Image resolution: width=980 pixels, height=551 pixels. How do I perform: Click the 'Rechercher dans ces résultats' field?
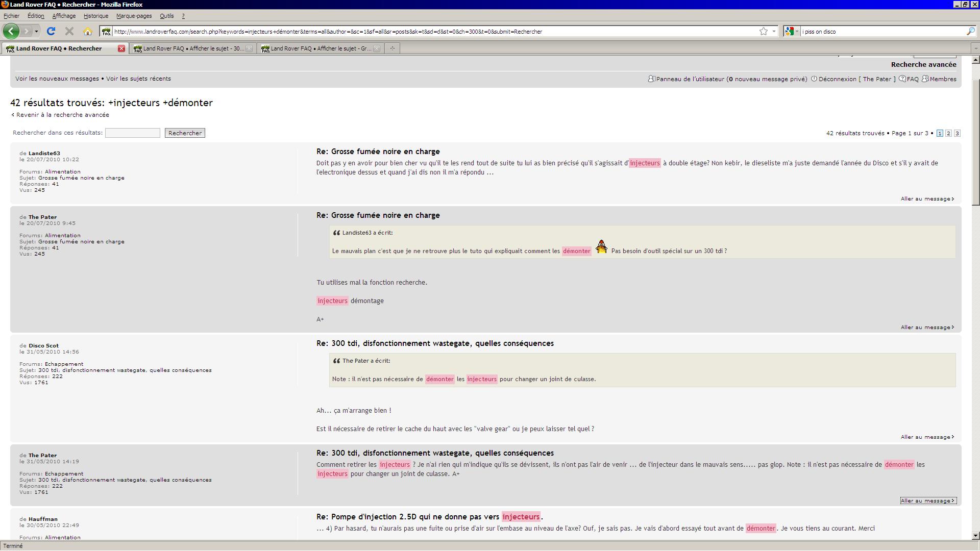[x=133, y=133]
